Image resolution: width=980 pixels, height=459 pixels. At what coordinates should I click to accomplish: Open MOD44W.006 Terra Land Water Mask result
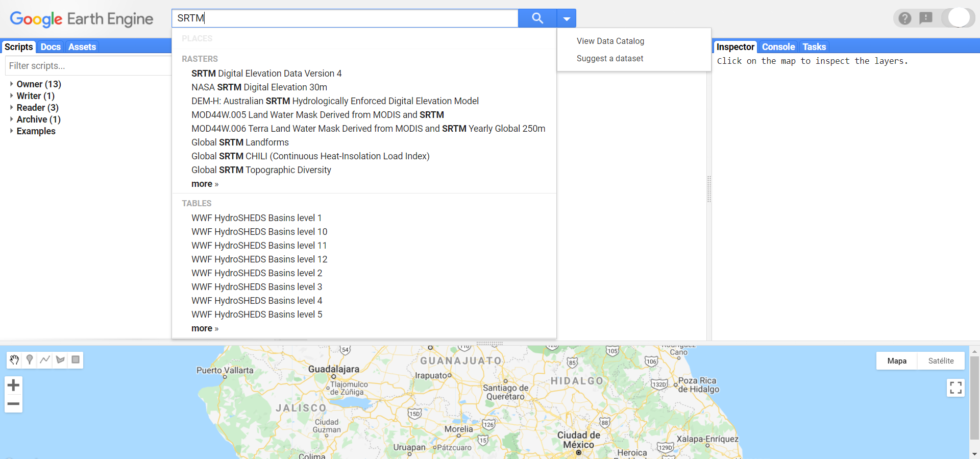tap(368, 129)
